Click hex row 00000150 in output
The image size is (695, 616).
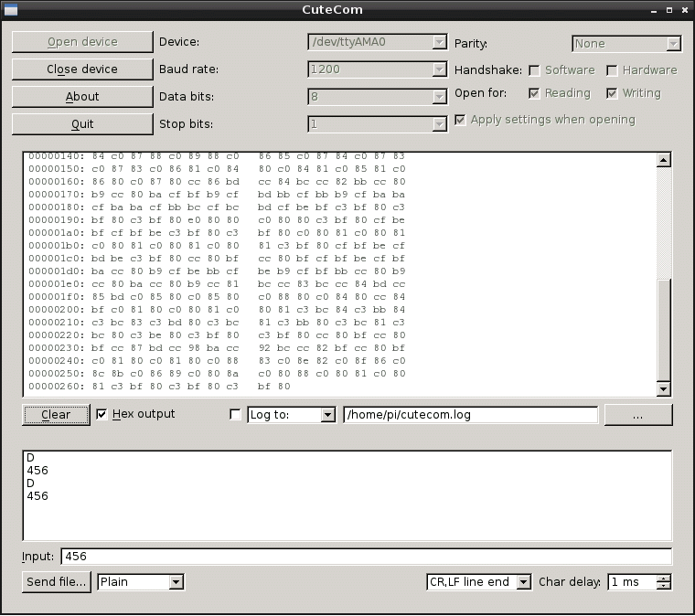(217, 169)
